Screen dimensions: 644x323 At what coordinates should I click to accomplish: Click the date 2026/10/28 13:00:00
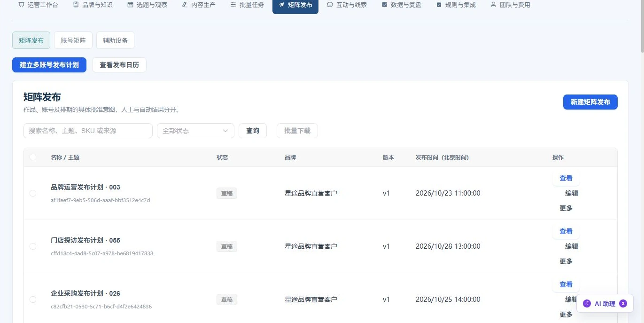[x=448, y=246]
